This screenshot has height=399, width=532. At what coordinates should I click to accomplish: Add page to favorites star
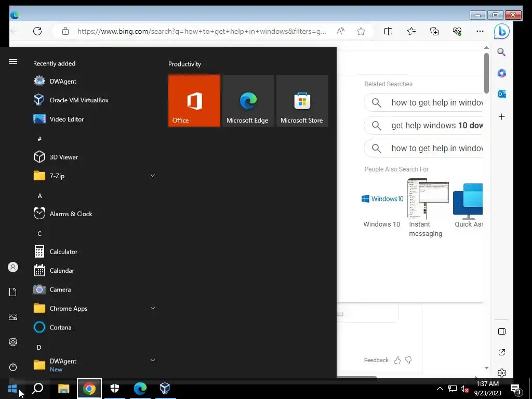tap(361, 31)
